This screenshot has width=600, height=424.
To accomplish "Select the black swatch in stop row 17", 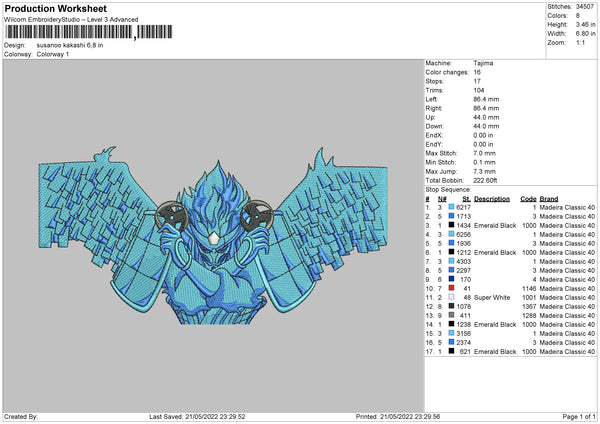I will [x=452, y=351].
